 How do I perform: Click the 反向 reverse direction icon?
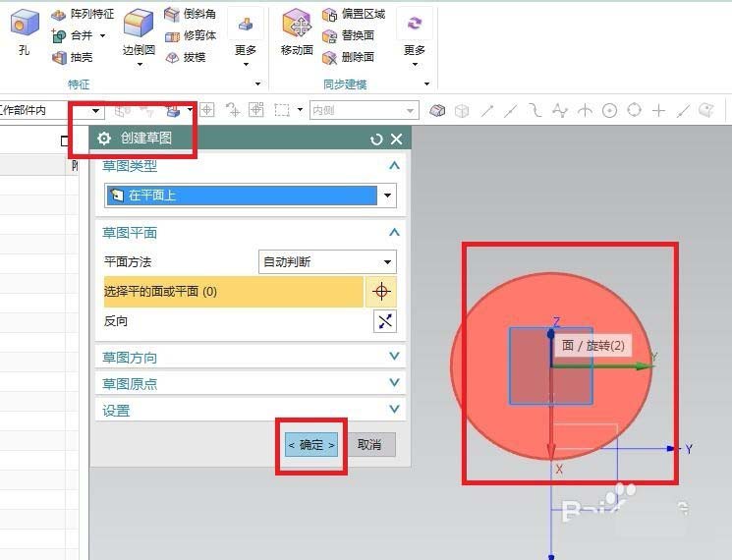[x=385, y=321]
